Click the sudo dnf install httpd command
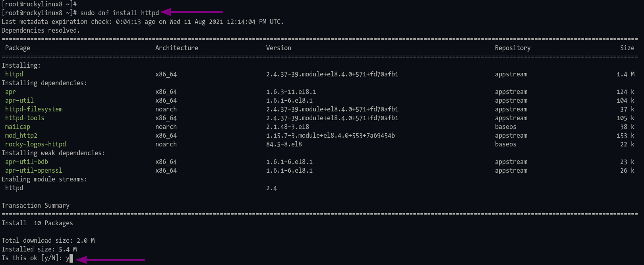The width and height of the screenshot is (644, 265). coord(120,13)
